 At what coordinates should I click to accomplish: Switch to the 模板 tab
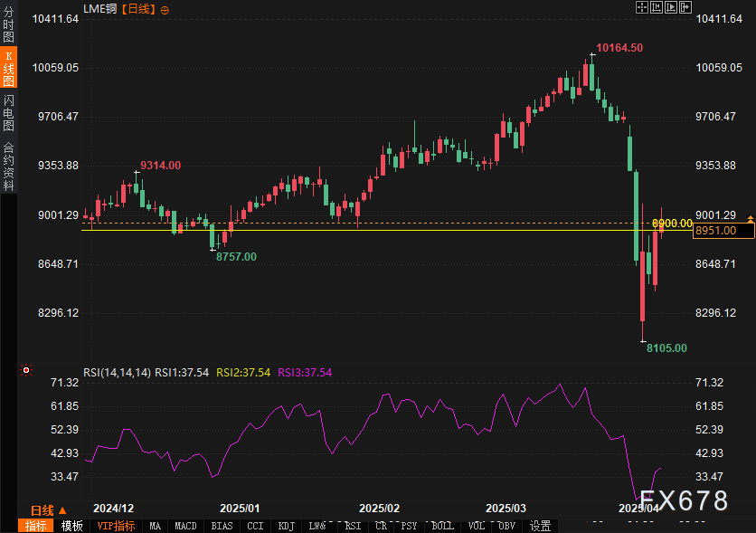coord(71,526)
